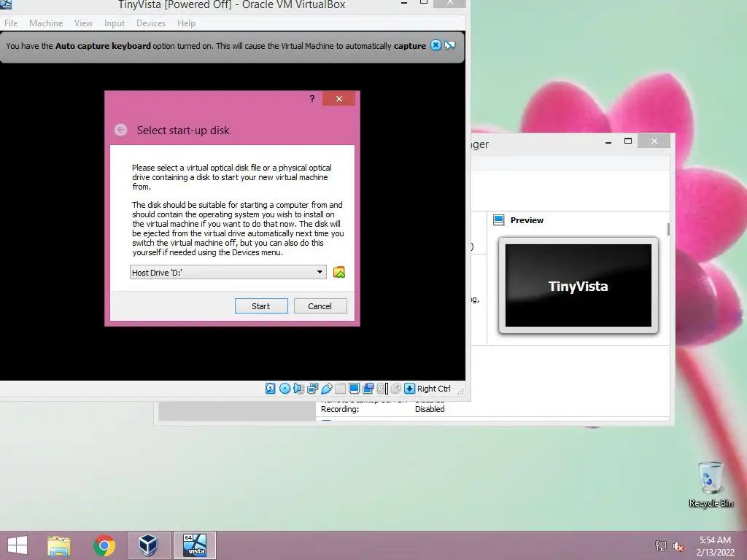Click the Start button
747x560 pixels.
pyautogui.click(x=261, y=306)
